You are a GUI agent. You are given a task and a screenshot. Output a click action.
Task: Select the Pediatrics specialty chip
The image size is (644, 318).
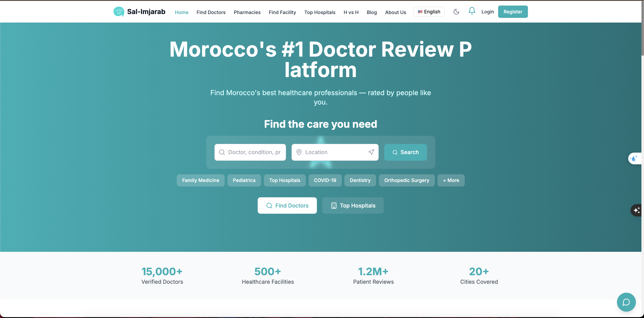click(x=244, y=180)
